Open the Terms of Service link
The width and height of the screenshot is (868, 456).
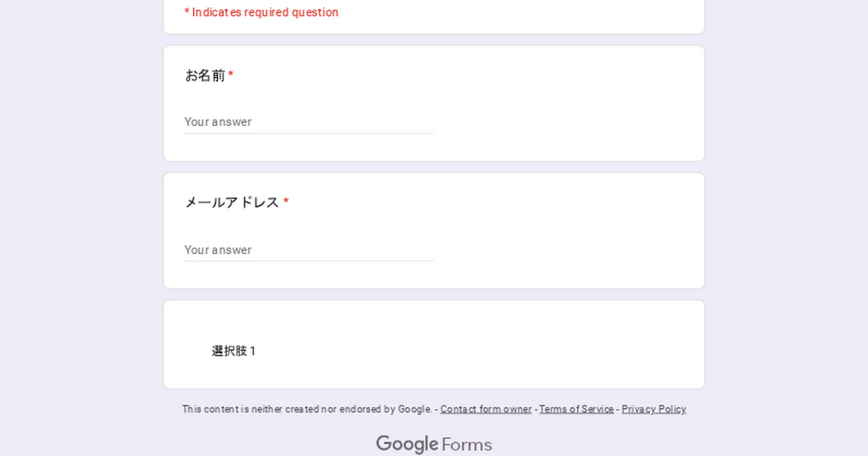pos(576,409)
